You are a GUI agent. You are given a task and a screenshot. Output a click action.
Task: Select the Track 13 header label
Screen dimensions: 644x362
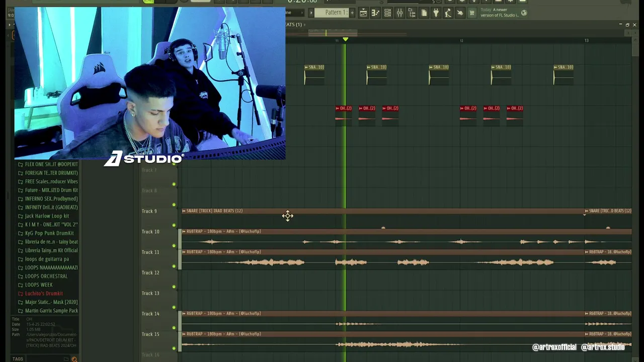[150, 293]
